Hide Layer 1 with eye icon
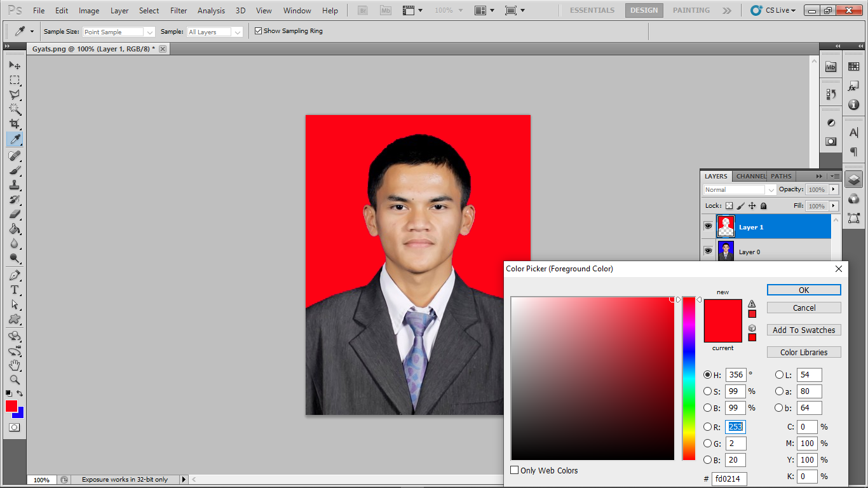The width and height of the screenshot is (868, 488). pyautogui.click(x=708, y=226)
